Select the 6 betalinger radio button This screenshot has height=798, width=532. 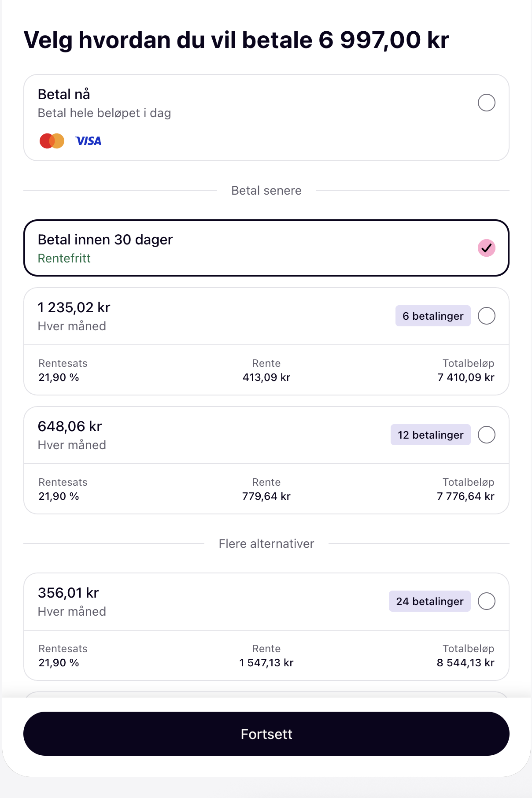486,316
